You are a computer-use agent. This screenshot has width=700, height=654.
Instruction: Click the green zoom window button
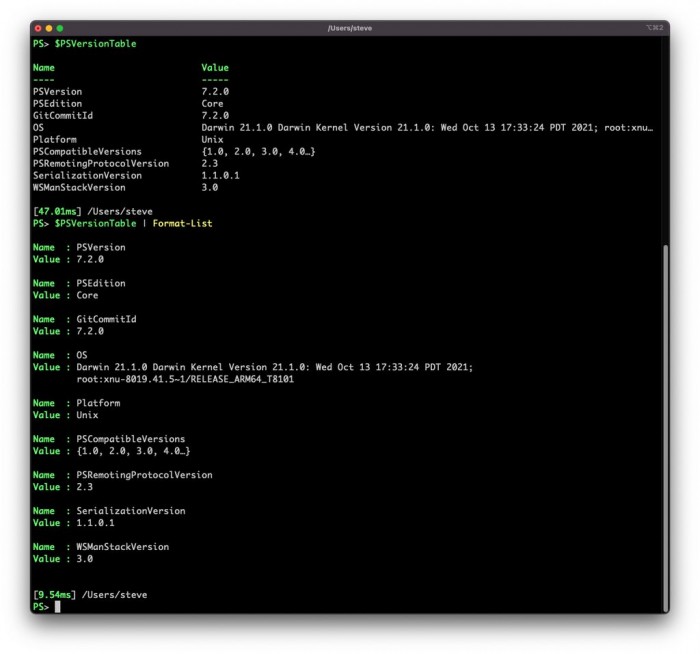click(x=60, y=28)
